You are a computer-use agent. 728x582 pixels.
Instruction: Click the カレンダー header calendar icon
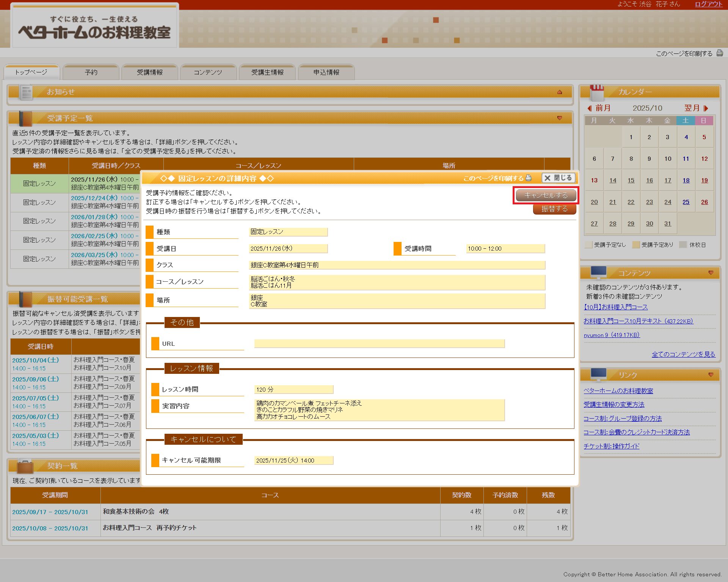[596, 92]
